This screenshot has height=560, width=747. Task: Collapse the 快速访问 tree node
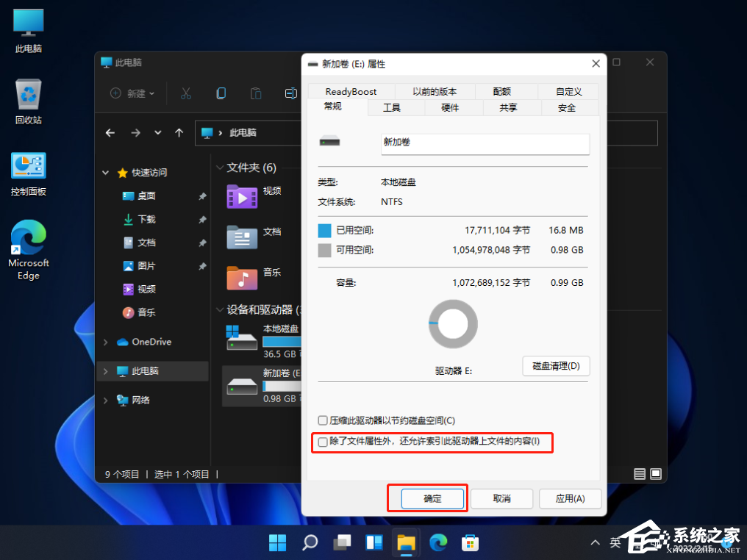[x=106, y=173]
